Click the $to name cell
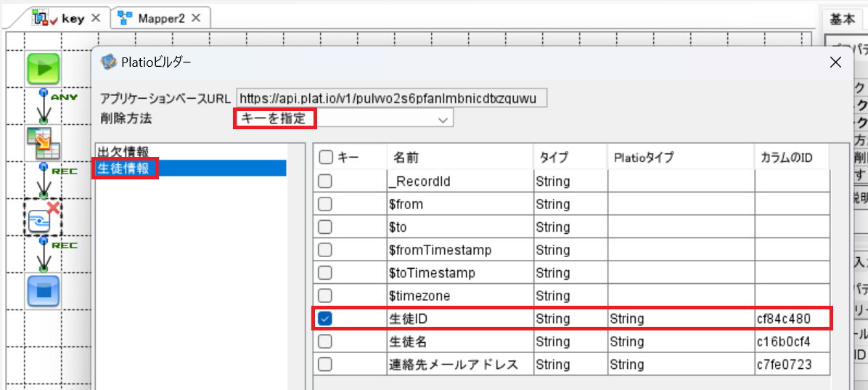Screen dimensions: 868x390 click(x=461, y=227)
